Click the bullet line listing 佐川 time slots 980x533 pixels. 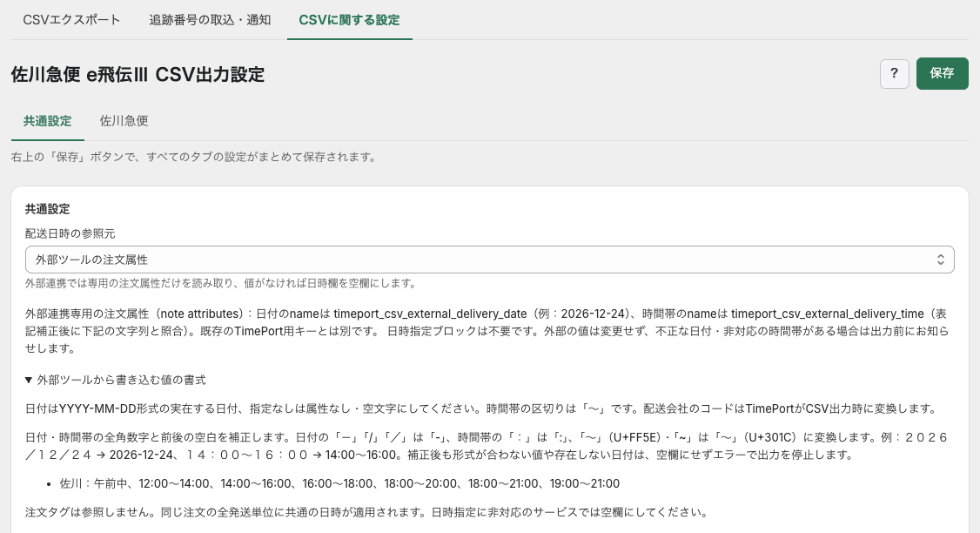[339, 483]
